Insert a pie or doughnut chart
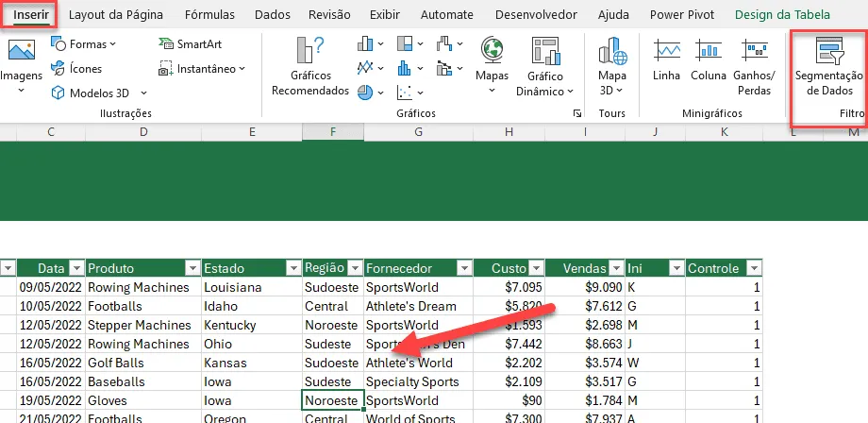Viewport: 868px width, 423px height. 371,93
